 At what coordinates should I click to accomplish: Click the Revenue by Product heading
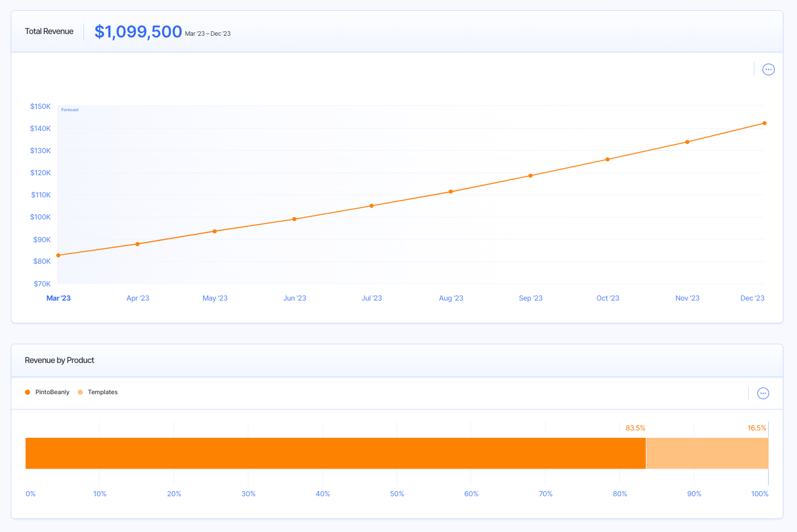[x=59, y=360]
